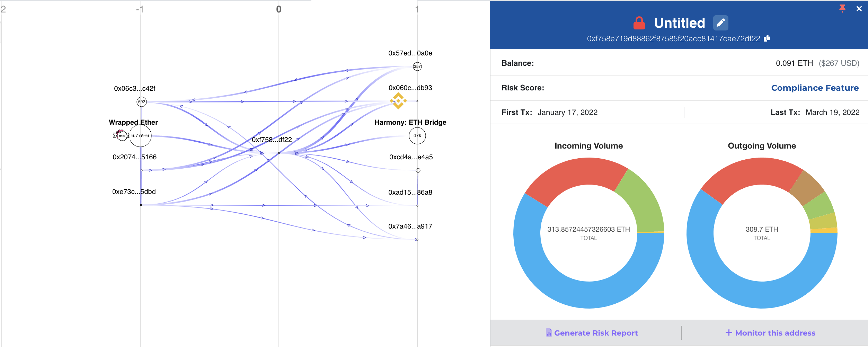Click the red lock icon
868x347 pixels.
click(639, 23)
